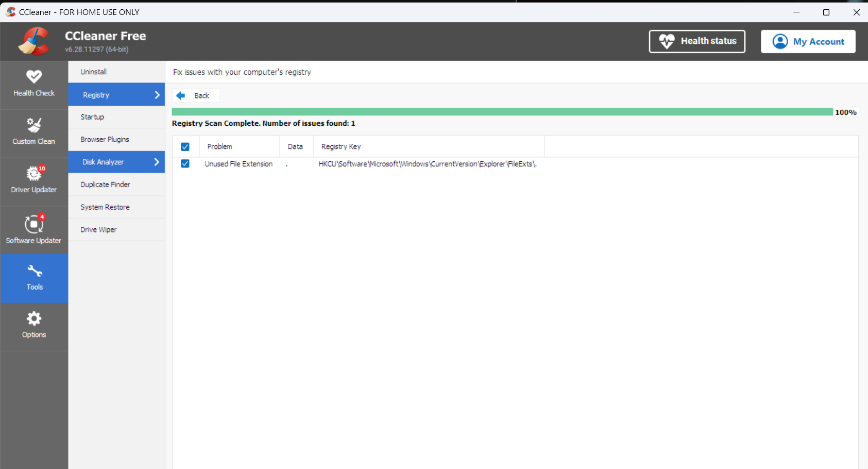
Task: Open Custom Clean from the sidebar
Action: [34, 133]
